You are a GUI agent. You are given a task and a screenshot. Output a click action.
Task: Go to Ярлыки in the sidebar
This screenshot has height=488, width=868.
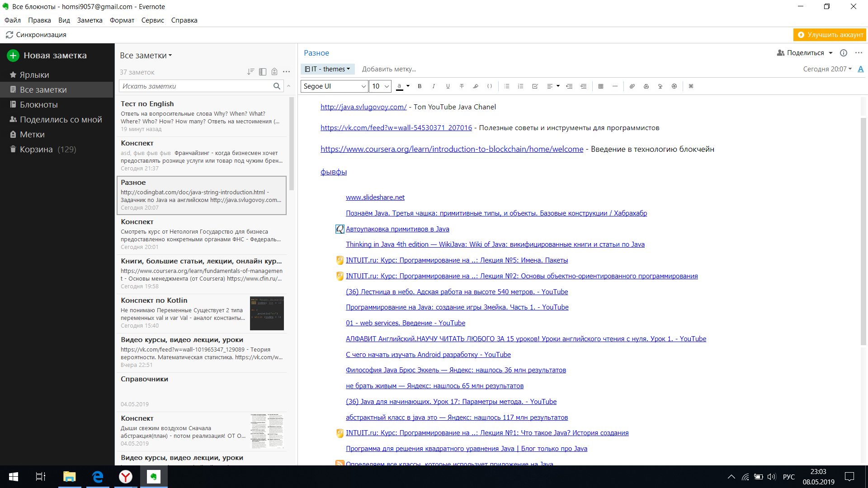click(57, 75)
